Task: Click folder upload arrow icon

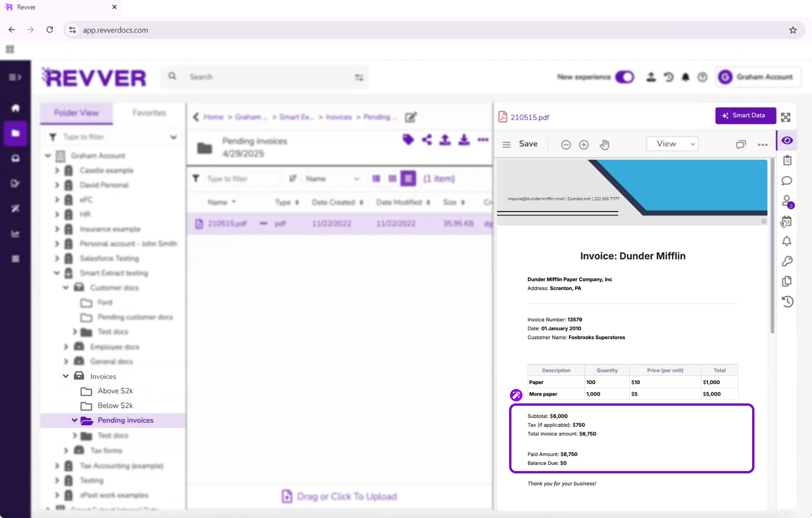Action: point(445,140)
